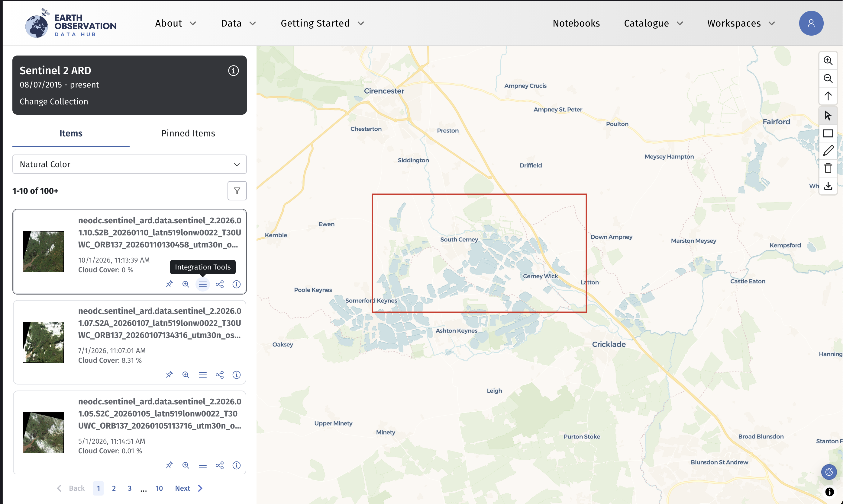Select the rectangle drawing tool
Viewport: 843px width, 504px height.
[x=828, y=133]
